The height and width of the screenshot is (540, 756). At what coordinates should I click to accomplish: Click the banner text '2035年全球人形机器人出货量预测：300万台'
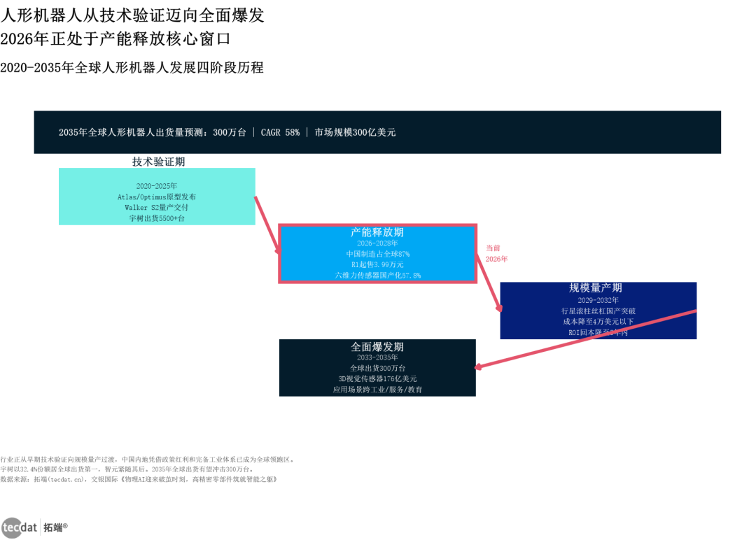(153, 132)
